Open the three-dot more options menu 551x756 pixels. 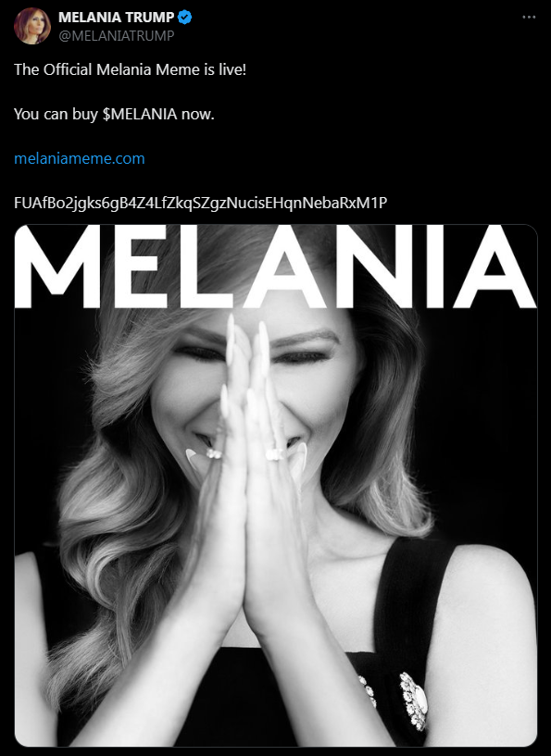tap(529, 17)
